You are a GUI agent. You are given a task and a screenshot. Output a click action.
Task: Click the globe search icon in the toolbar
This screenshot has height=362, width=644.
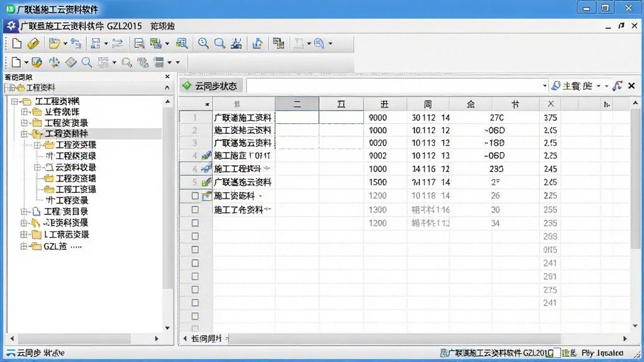click(319, 43)
